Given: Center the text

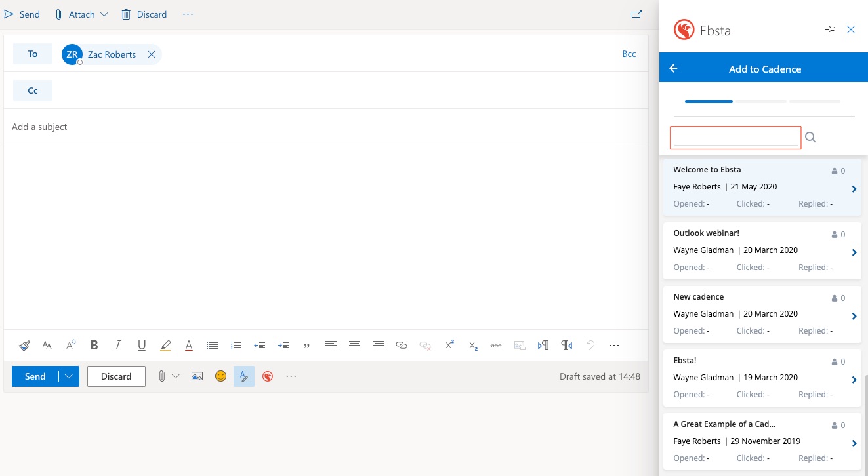Looking at the screenshot, I should pos(354,345).
